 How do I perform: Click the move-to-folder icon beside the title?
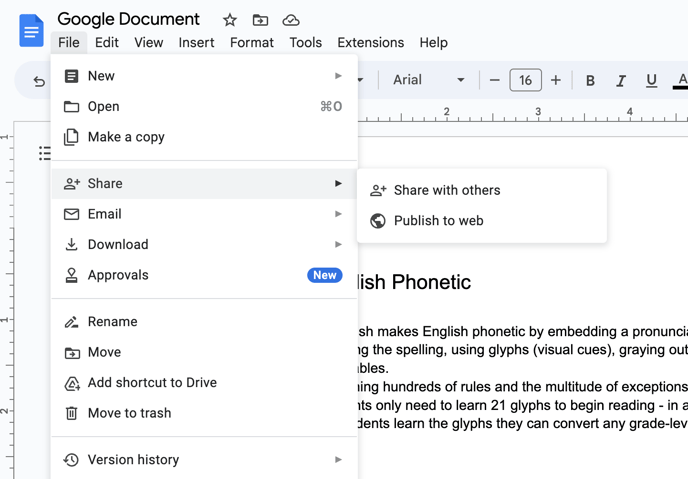[260, 20]
